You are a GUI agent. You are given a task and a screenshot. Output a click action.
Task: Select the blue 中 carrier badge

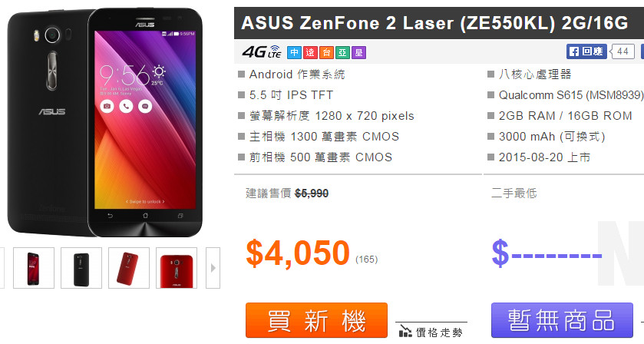point(294,53)
